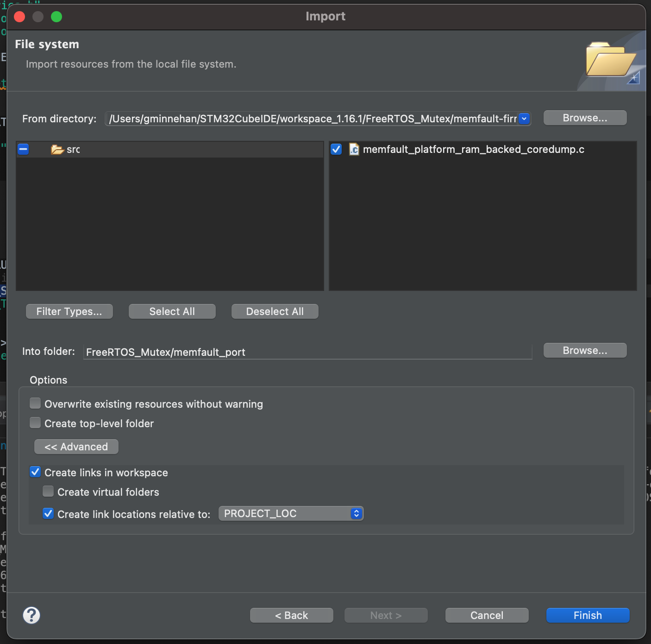Click the File system folder banner icon

(611, 61)
